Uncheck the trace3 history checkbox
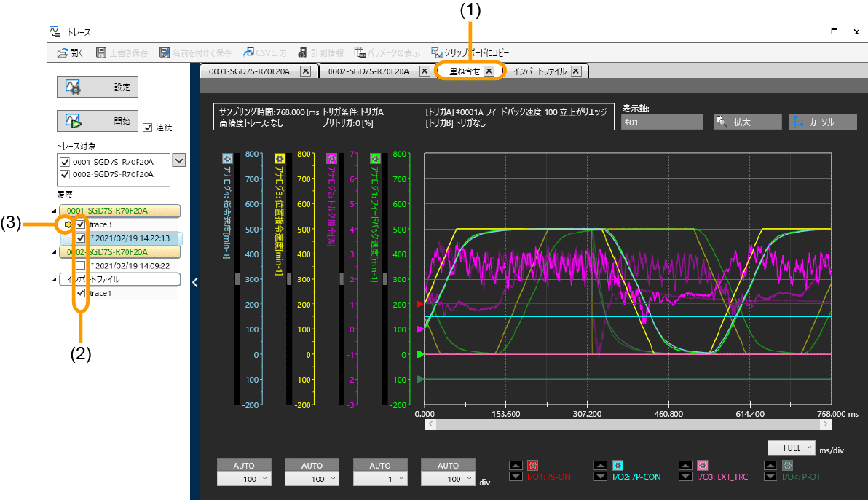868x500 pixels. point(81,224)
